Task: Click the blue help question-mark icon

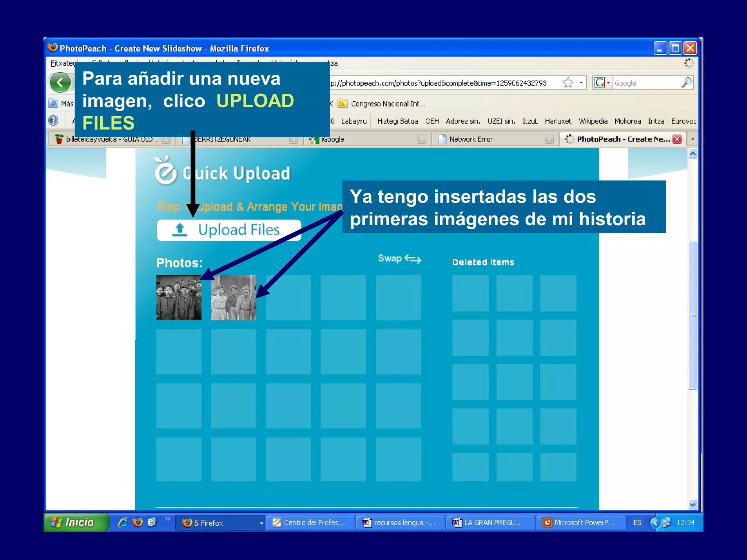Action: (x=53, y=121)
